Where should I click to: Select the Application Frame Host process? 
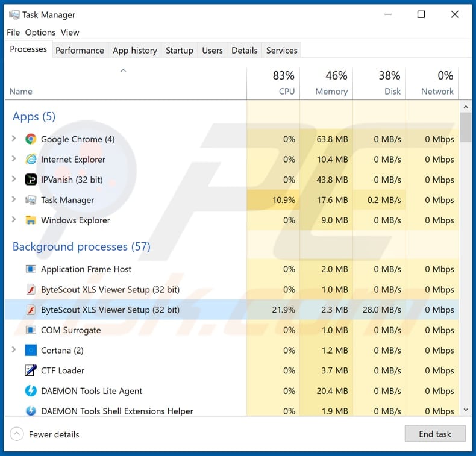231,269
